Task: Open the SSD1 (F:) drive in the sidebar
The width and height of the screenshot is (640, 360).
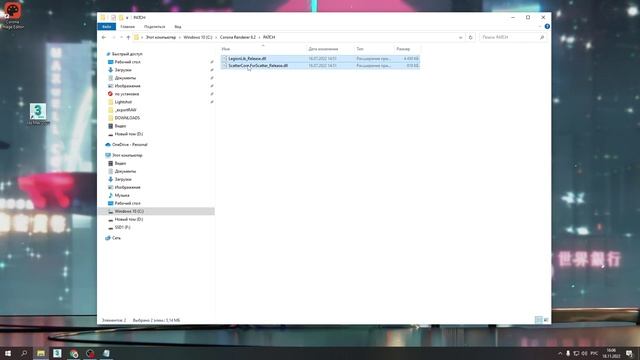Action: 122,227
